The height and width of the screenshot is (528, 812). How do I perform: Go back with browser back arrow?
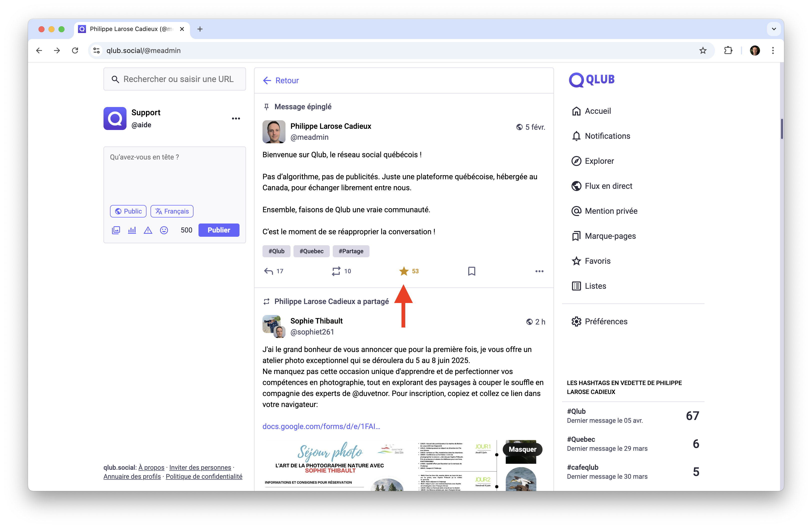click(39, 50)
